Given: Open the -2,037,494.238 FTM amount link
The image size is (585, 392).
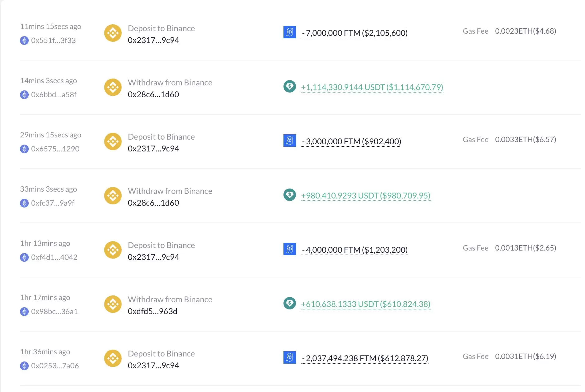Looking at the screenshot, I should [x=365, y=358].
